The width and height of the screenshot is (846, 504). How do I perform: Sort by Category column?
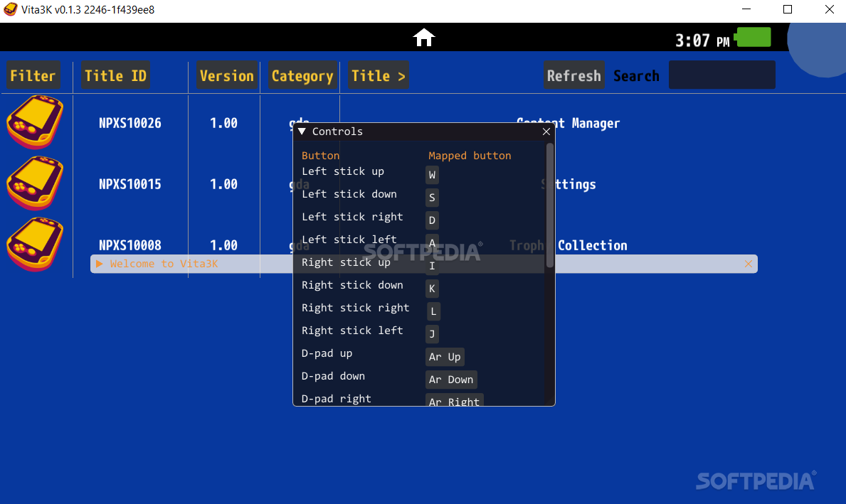[302, 76]
